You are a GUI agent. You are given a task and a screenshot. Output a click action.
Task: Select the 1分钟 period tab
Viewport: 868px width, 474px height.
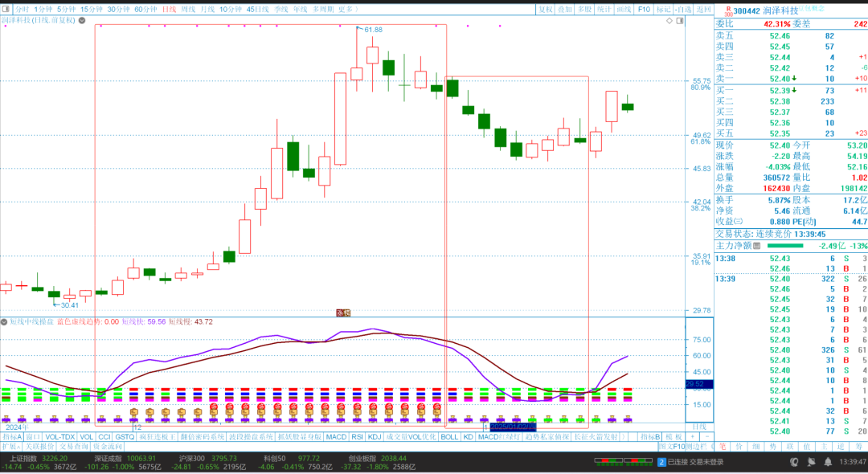(x=43, y=10)
